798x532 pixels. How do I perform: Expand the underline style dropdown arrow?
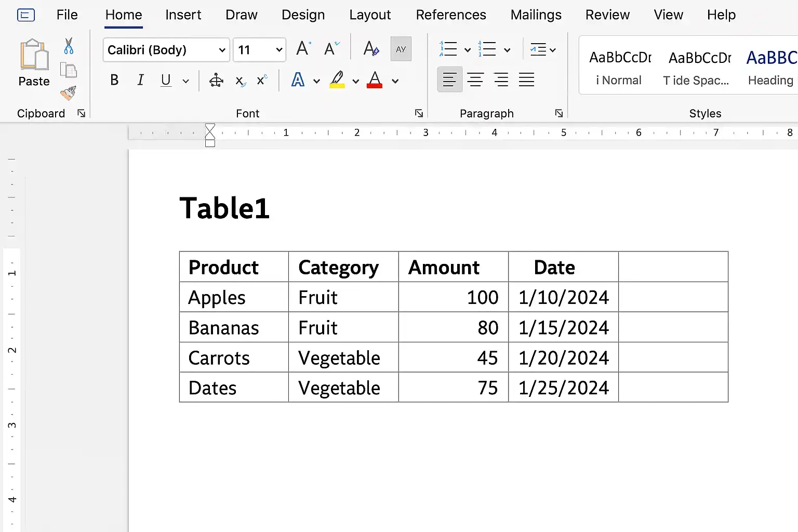coord(185,81)
